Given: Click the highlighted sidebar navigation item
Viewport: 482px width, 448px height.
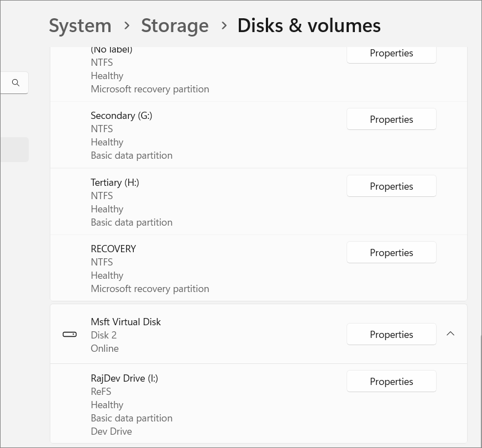Looking at the screenshot, I should pos(14,150).
